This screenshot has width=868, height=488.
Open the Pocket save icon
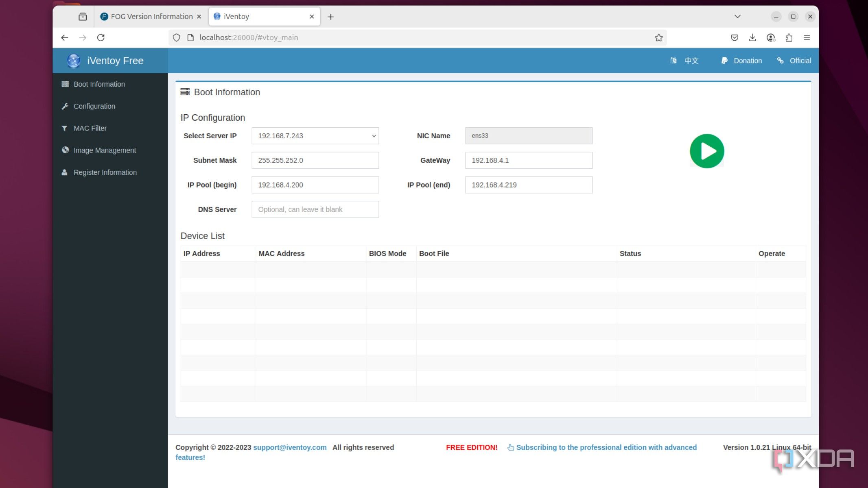click(x=735, y=37)
